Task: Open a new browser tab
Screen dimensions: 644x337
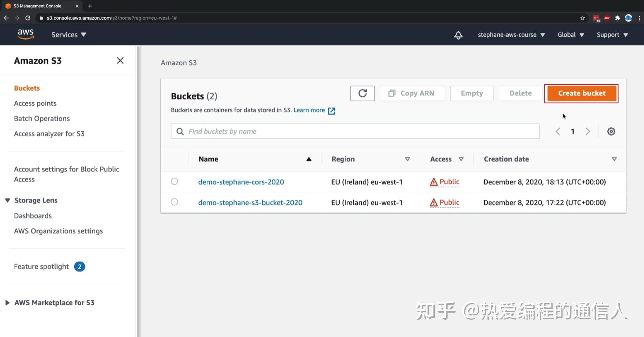Action: (x=90, y=6)
